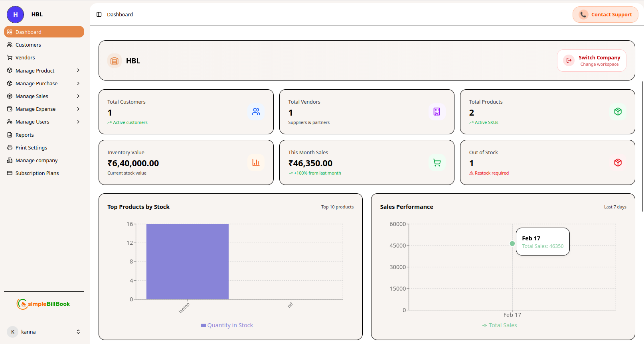Click the This Month Sales cart icon
The width and height of the screenshot is (644, 344).
(437, 162)
